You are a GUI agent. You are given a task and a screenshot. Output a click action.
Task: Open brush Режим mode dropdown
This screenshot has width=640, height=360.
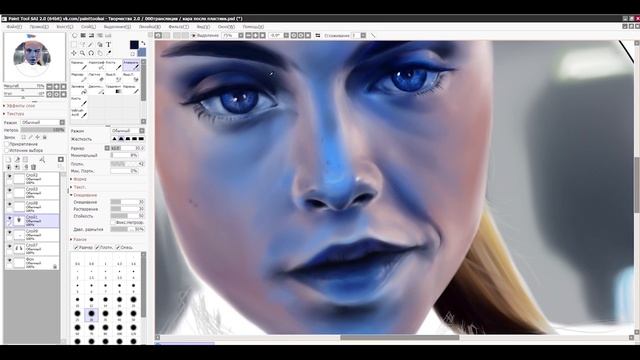tap(128, 131)
